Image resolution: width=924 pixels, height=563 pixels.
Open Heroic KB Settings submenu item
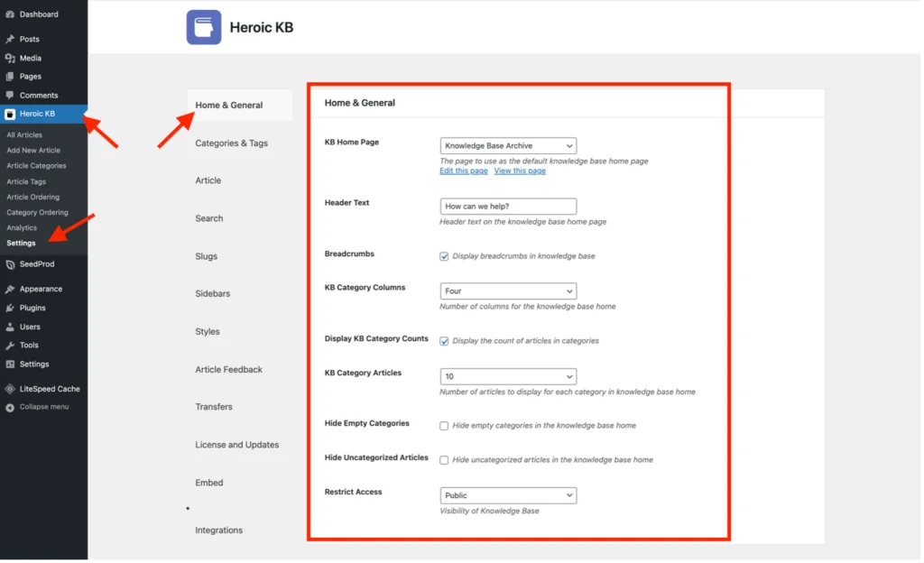[x=22, y=244]
